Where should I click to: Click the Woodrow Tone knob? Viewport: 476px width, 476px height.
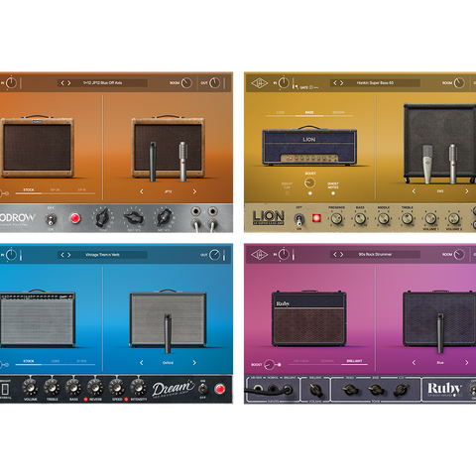pyautogui.click(x=103, y=217)
